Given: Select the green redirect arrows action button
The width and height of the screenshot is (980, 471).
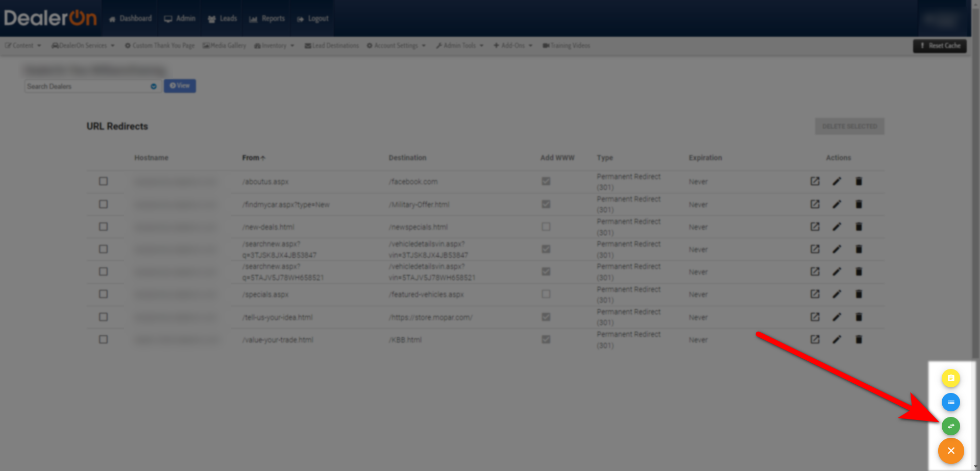Looking at the screenshot, I should (x=950, y=426).
